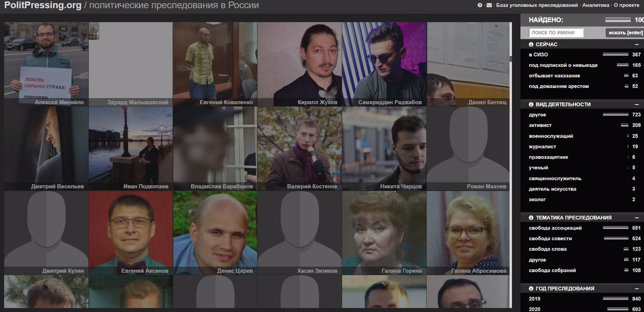Go to the PolitPressing.org home link
This screenshot has height=312, width=644.
point(42,6)
